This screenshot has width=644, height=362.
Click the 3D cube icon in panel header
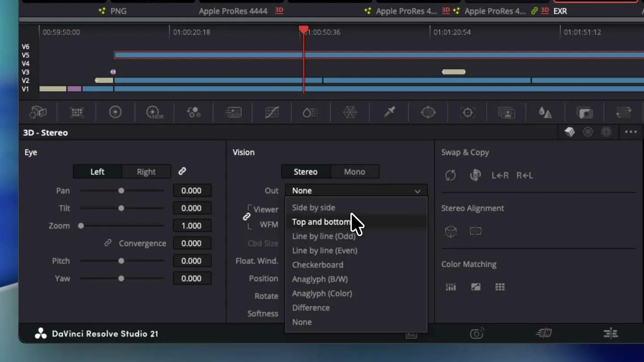tap(569, 132)
